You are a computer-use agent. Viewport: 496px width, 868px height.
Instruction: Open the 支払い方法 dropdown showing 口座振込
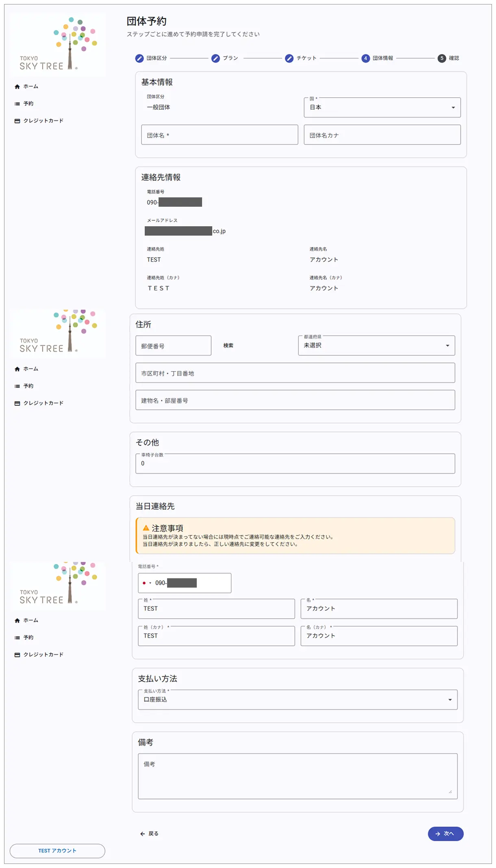coord(298,700)
